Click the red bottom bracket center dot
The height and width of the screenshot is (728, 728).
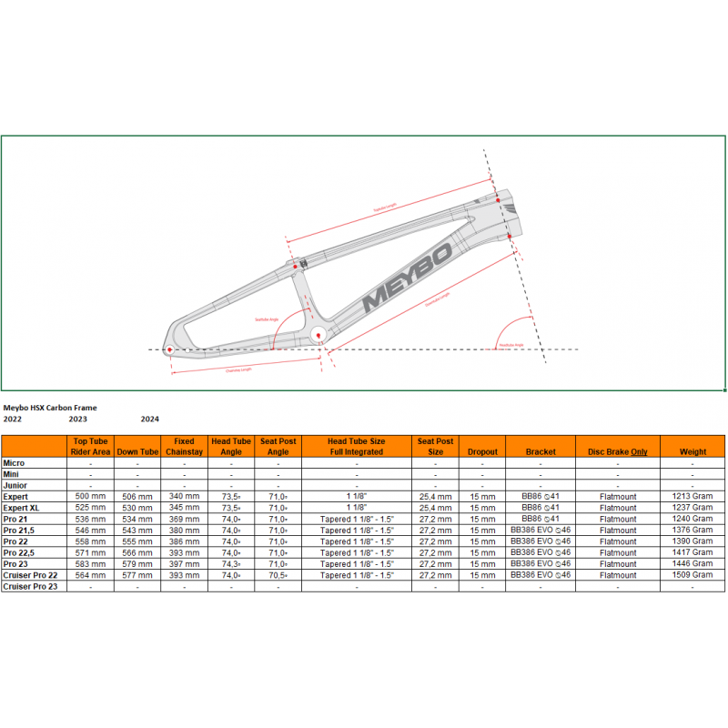(x=319, y=335)
